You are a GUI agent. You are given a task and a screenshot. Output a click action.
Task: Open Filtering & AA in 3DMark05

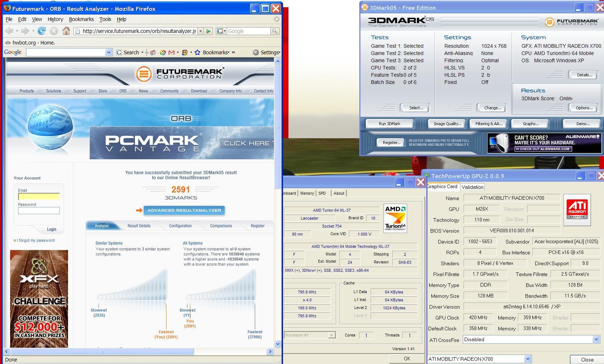pos(489,124)
